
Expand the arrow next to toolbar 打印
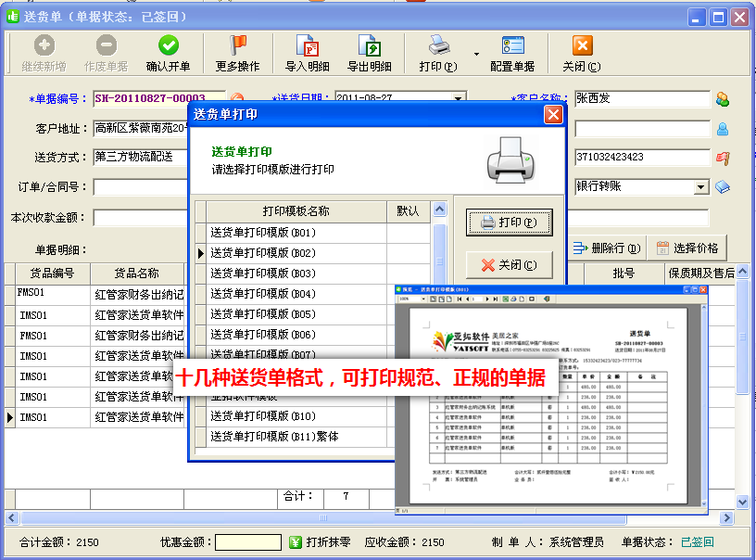point(477,55)
